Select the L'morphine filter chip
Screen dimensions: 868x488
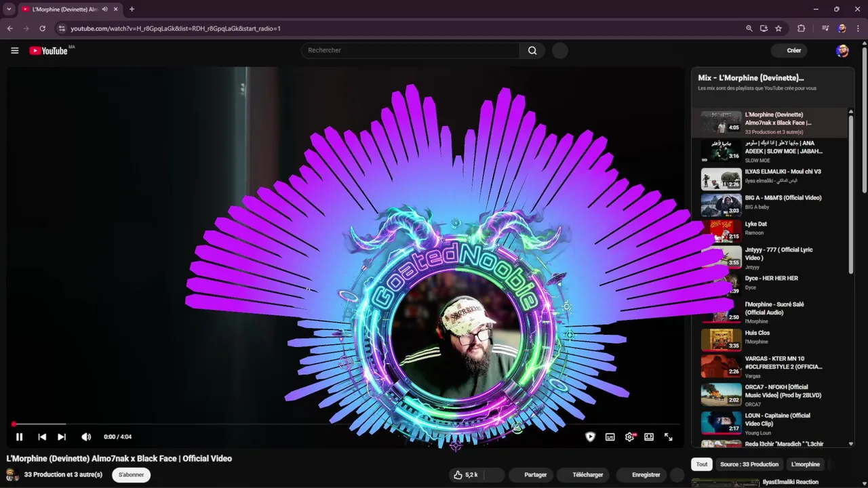(806, 464)
